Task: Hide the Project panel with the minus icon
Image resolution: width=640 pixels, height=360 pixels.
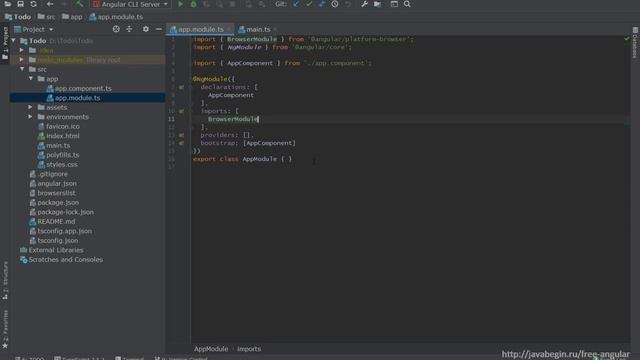Action: [x=158, y=29]
